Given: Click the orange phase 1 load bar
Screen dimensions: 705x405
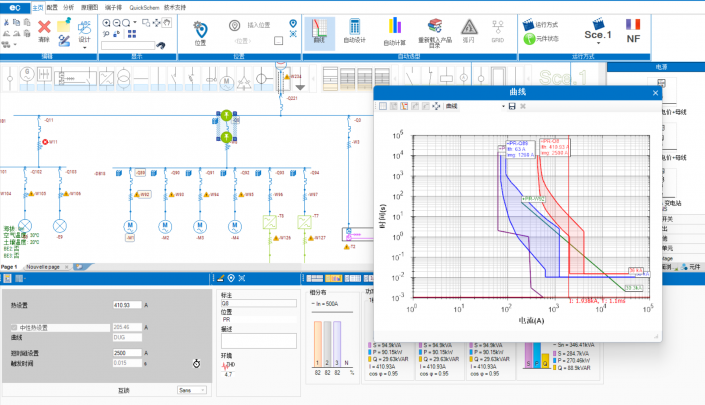Looking at the screenshot, I should click(317, 344).
